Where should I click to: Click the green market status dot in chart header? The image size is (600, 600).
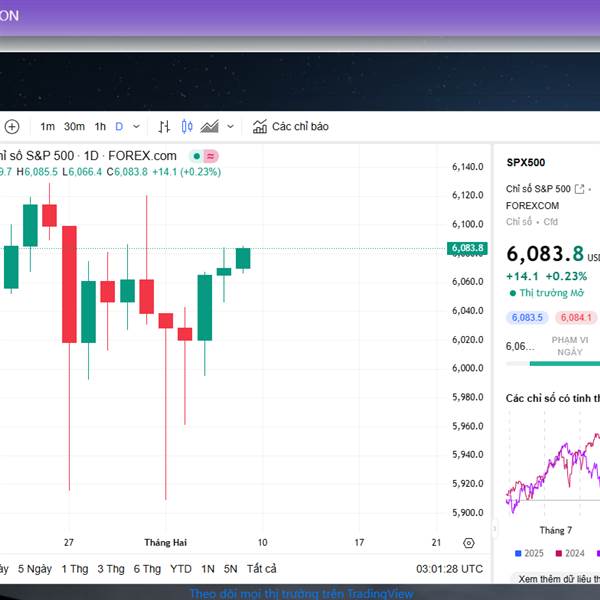pos(197,156)
